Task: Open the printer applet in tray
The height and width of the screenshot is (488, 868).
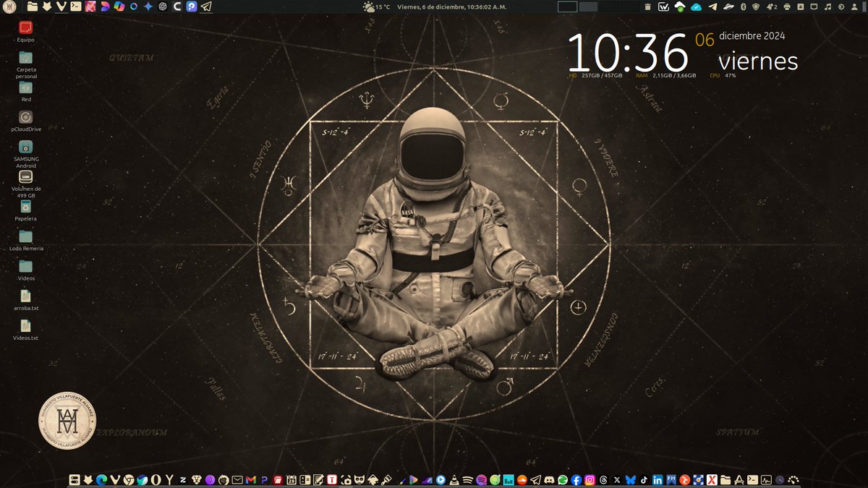Action: pos(787,7)
